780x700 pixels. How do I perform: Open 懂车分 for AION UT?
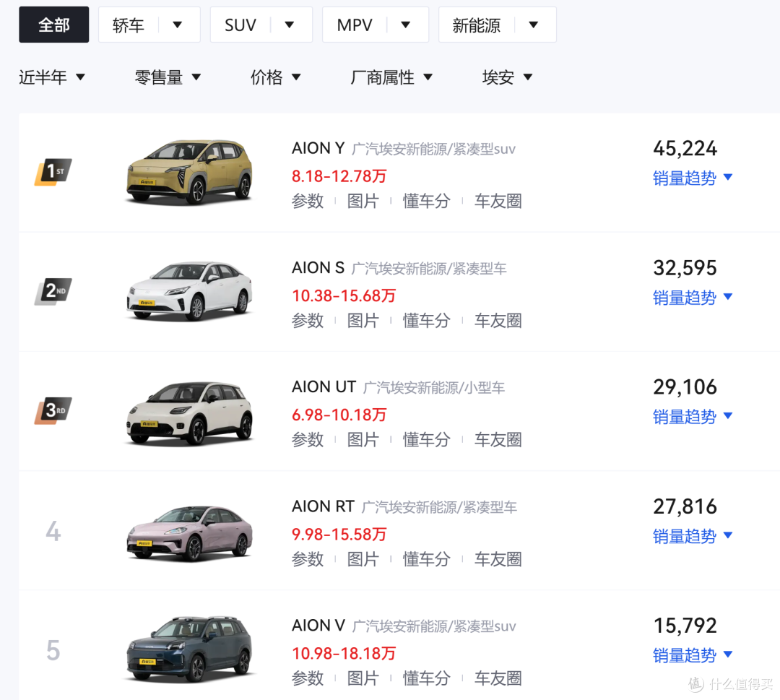(x=427, y=439)
